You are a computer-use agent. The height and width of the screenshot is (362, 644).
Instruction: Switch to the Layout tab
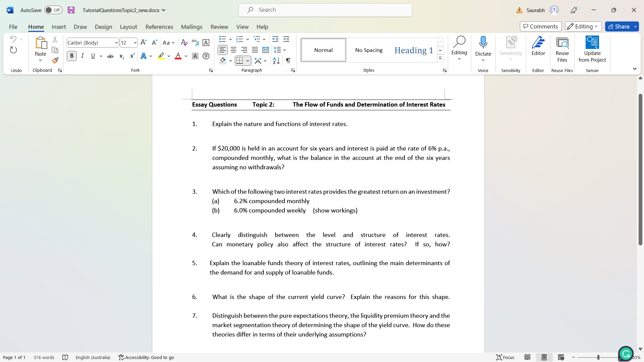128,27
